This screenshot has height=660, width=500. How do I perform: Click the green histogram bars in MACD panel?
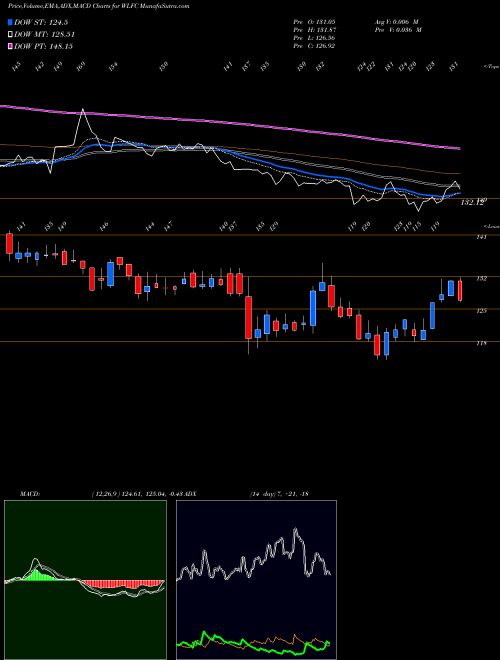pyautogui.click(x=37, y=575)
